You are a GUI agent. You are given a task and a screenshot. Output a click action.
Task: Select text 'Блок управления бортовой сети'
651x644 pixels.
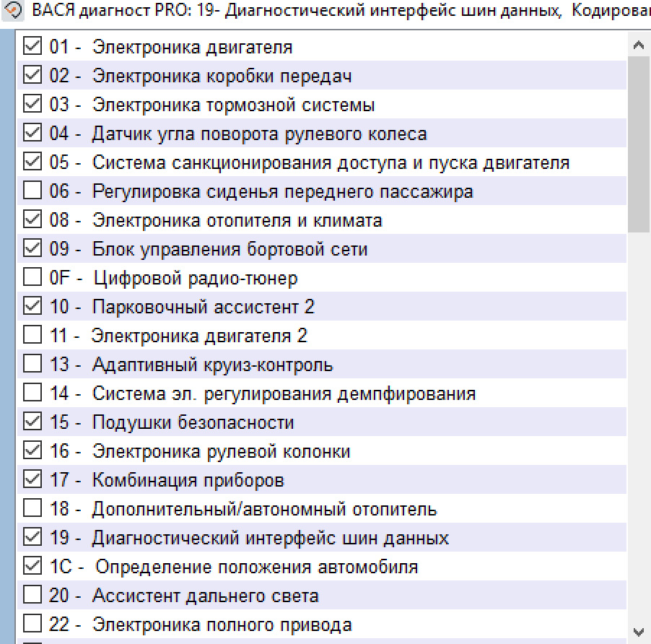coord(230,249)
